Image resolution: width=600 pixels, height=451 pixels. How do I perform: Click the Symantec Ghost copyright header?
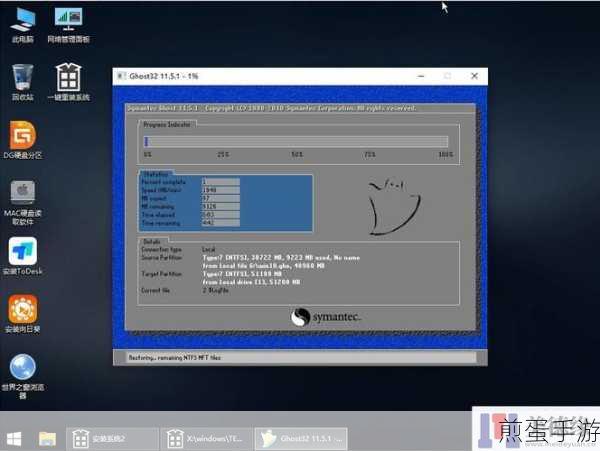(272, 108)
